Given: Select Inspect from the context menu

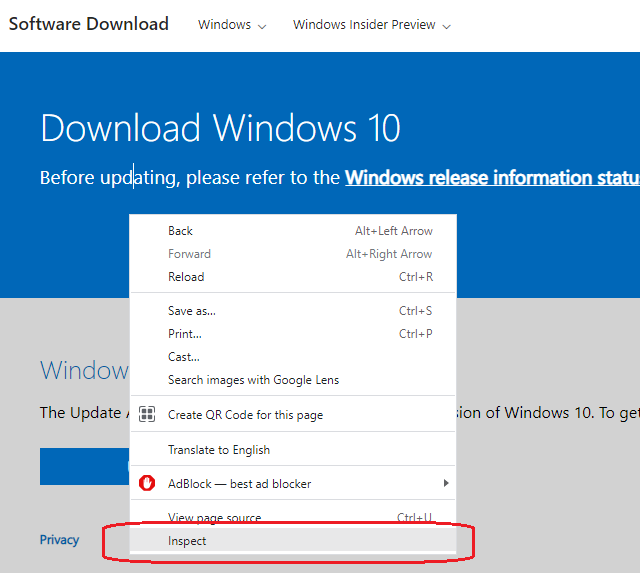Looking at the screenshot, I should click(x=293, y=541).
